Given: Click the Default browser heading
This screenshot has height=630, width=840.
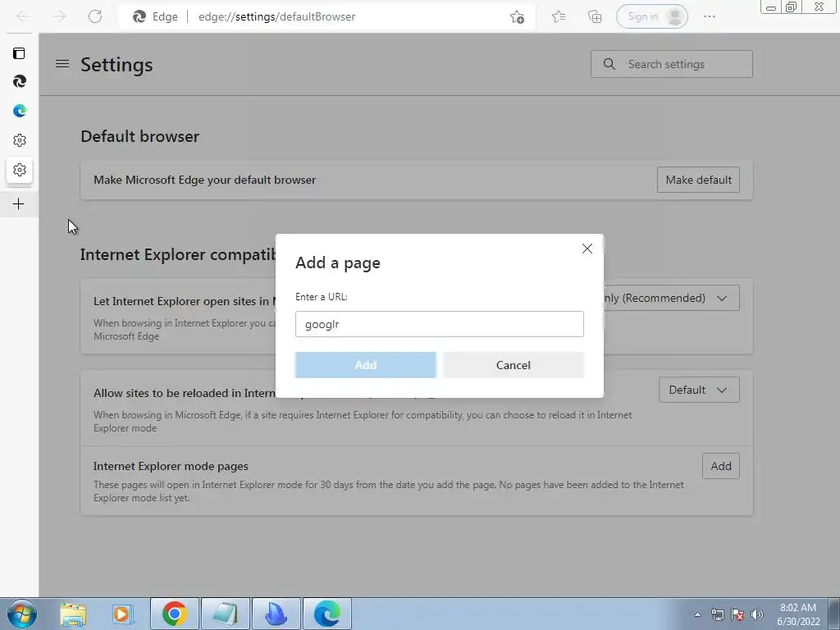Looking at the screenshot, I should 139,136.
